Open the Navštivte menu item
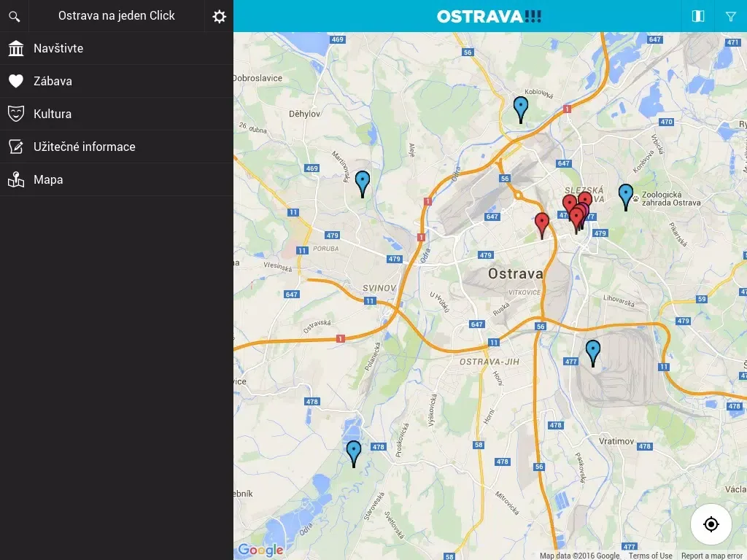Viewport: 747px width, 560px height. point(117,48)
